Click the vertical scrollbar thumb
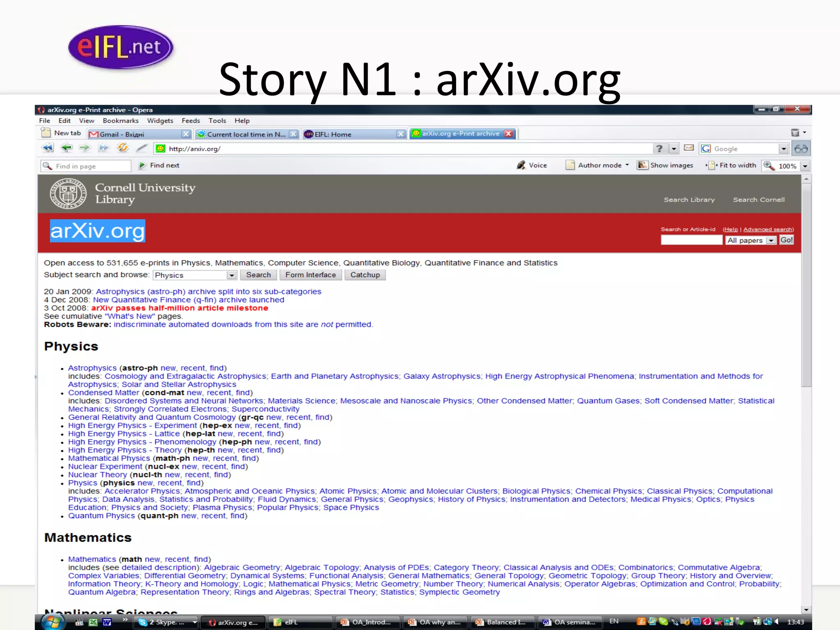 [806, 285]
